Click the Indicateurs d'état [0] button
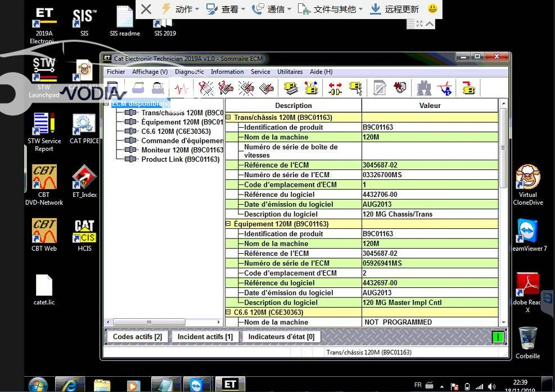This screenshot has width=555, height=392. point(281,337)
